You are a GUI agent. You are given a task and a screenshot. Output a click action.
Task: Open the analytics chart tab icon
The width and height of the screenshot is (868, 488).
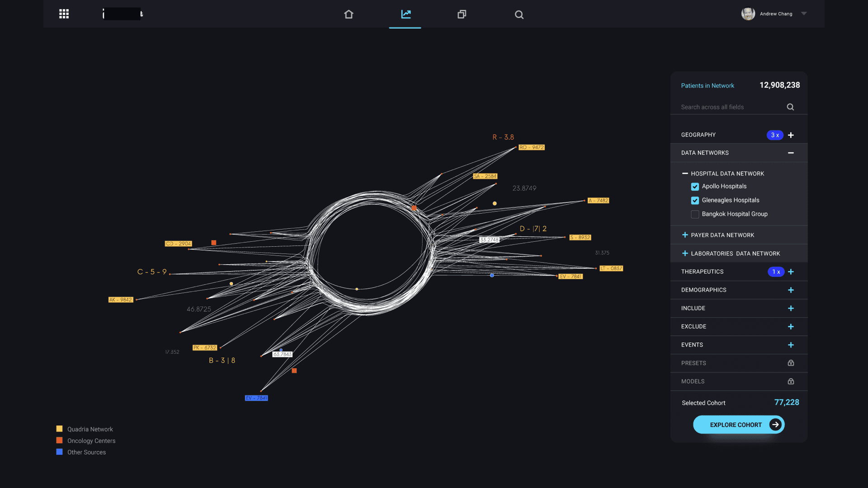[x=406, y=14]
